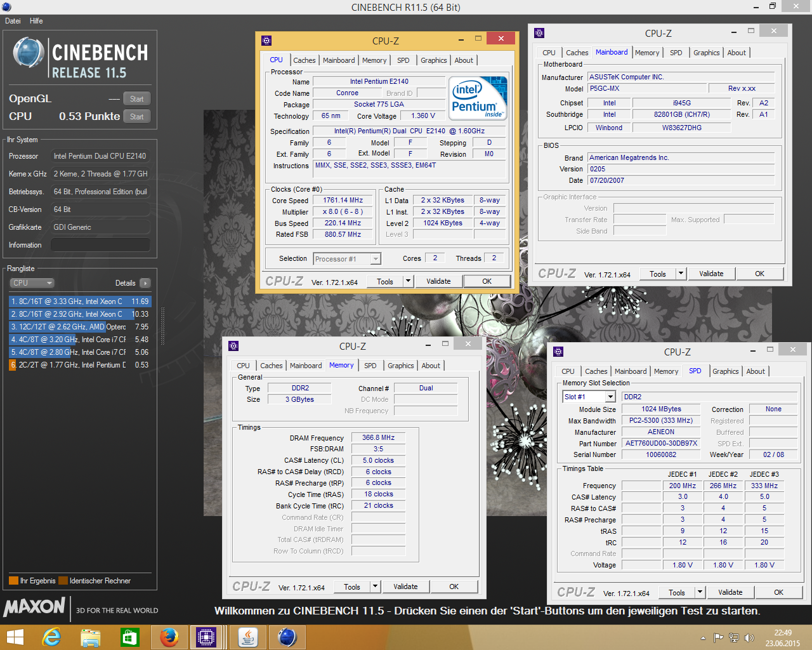Switch to Caches tab in Processor window
This screenshot has height=650, width=812.
coord(304,60)
